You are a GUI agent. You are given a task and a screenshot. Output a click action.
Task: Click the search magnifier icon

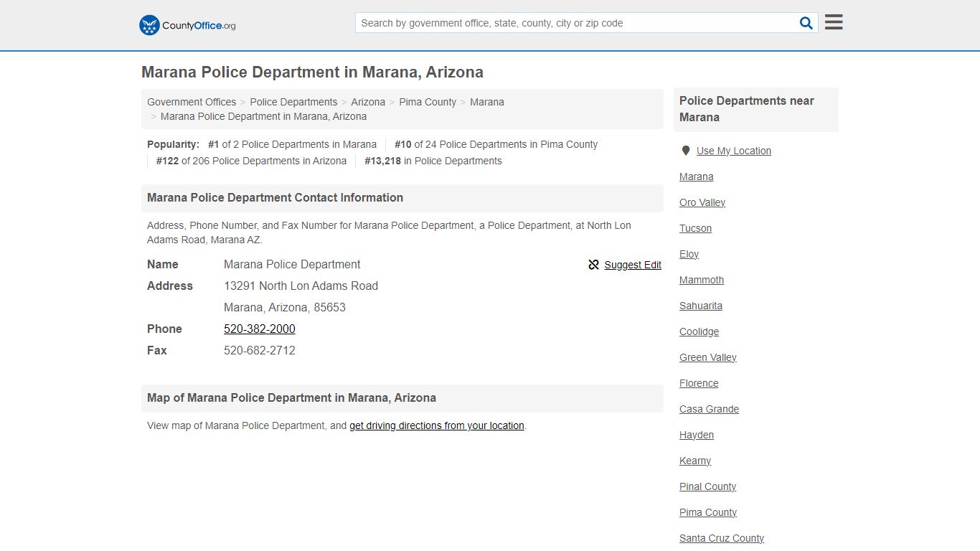pos(806,23)
